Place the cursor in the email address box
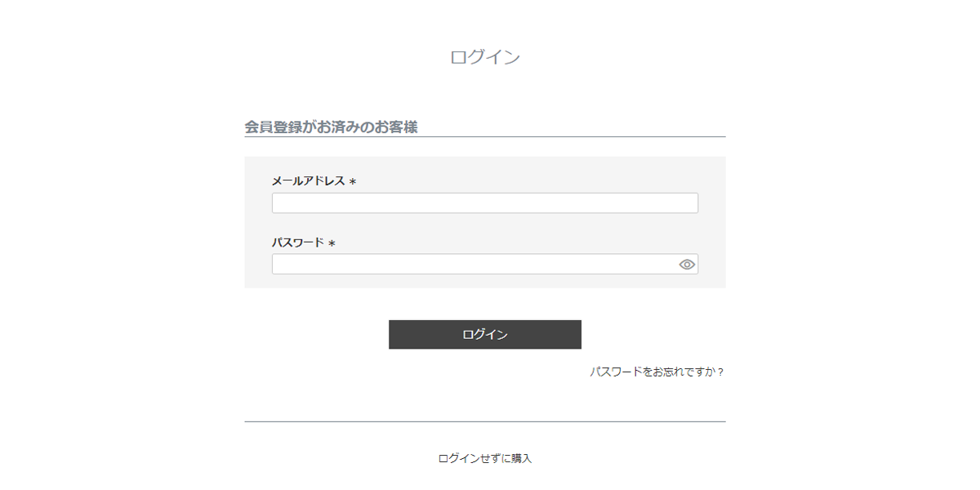Image resolution: width=980 pixels, height=490 pixels. (485, 203)
